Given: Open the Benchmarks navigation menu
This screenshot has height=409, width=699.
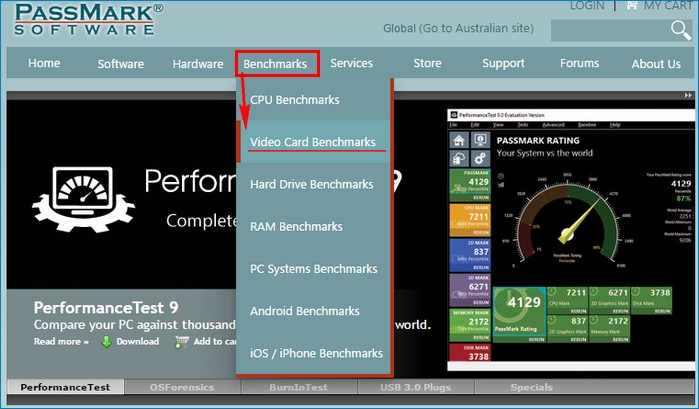Looking at the screenshot, I should 275,64.
